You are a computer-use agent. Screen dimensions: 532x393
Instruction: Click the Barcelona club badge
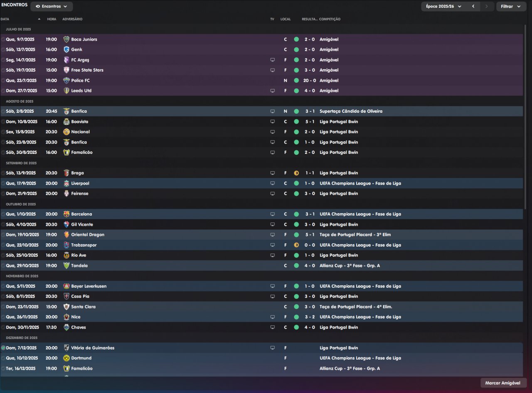(x=66, y=214)
